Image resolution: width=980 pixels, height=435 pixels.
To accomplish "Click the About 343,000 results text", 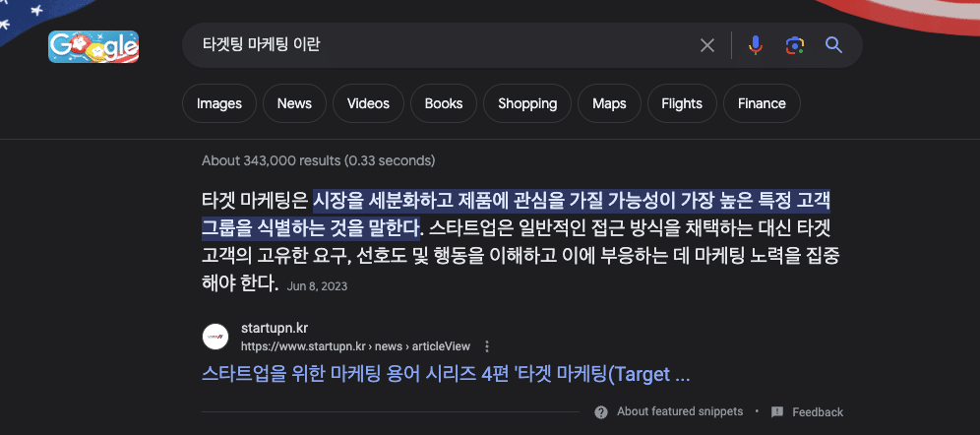I will click(318, 160).
